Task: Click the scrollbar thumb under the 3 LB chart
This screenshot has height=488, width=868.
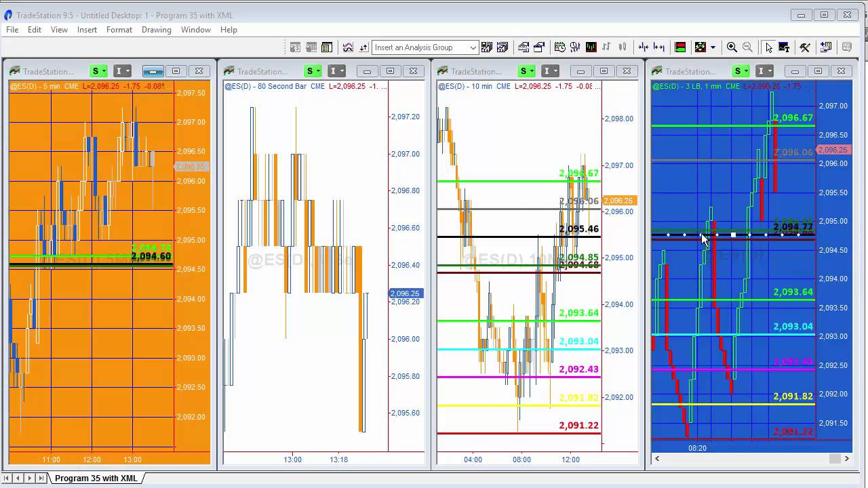Action: point(835,459)
